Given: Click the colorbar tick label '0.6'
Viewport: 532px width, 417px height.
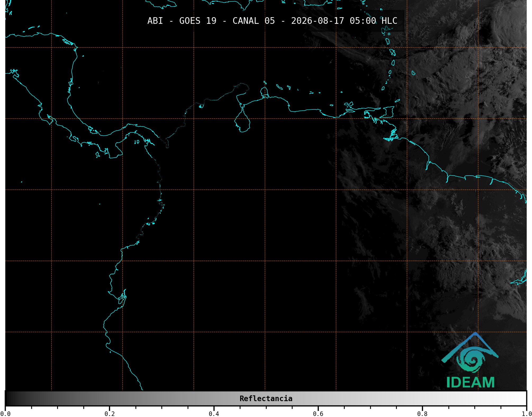Looking at the screenshot, I should pyautogui.click(x=318, y=414).
